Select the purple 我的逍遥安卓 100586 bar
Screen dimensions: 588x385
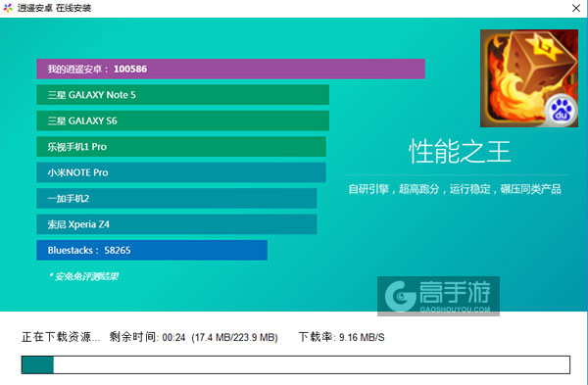click(230, 69)
